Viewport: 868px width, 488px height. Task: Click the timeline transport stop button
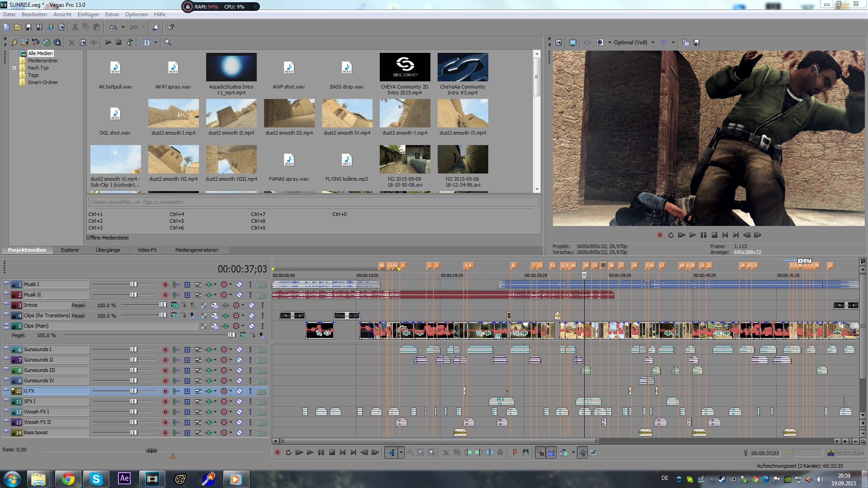point(332,452)
